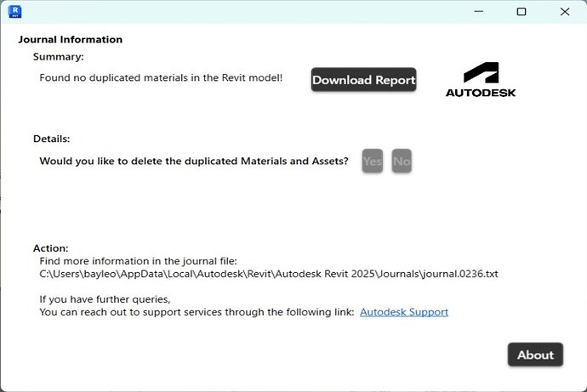Click the Details section label

[x=51, y=139]
